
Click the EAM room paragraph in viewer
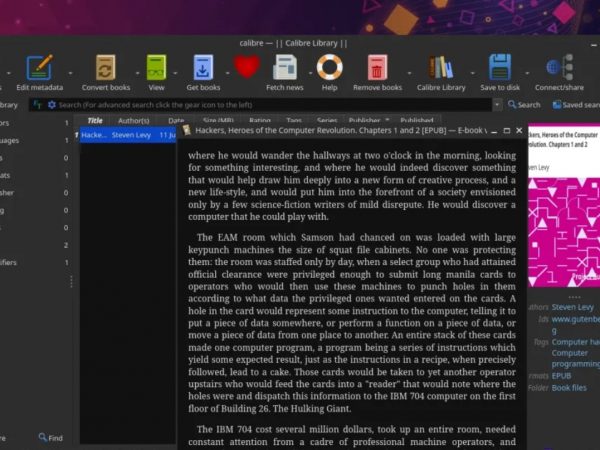tap(352, 323)
